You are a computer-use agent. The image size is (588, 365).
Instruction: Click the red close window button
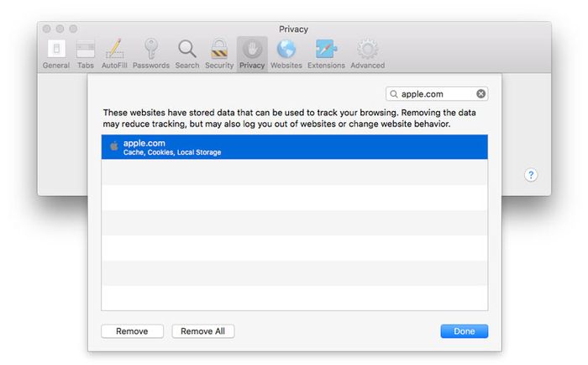tap(46, 29)
